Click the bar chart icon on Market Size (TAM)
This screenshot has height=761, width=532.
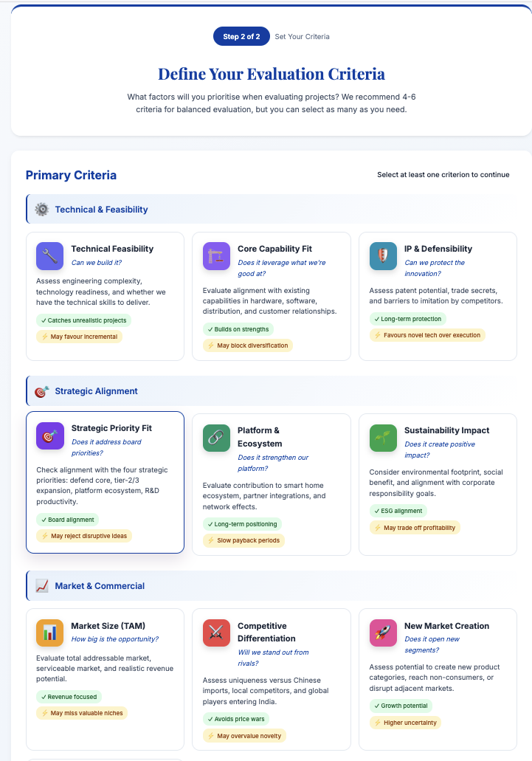pyautogui.click(x=49, y=633)
